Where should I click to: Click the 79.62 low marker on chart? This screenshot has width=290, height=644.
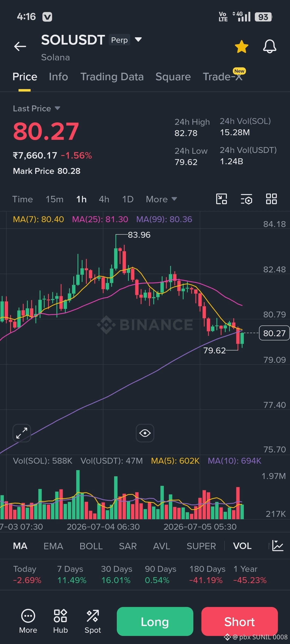(214, 350)
